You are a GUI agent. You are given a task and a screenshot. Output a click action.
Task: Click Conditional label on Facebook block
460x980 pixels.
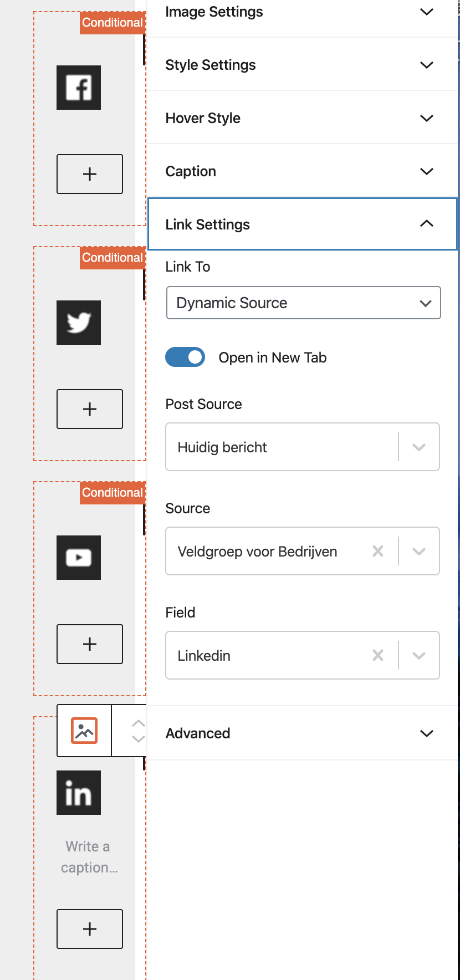[x=113, y=23]
